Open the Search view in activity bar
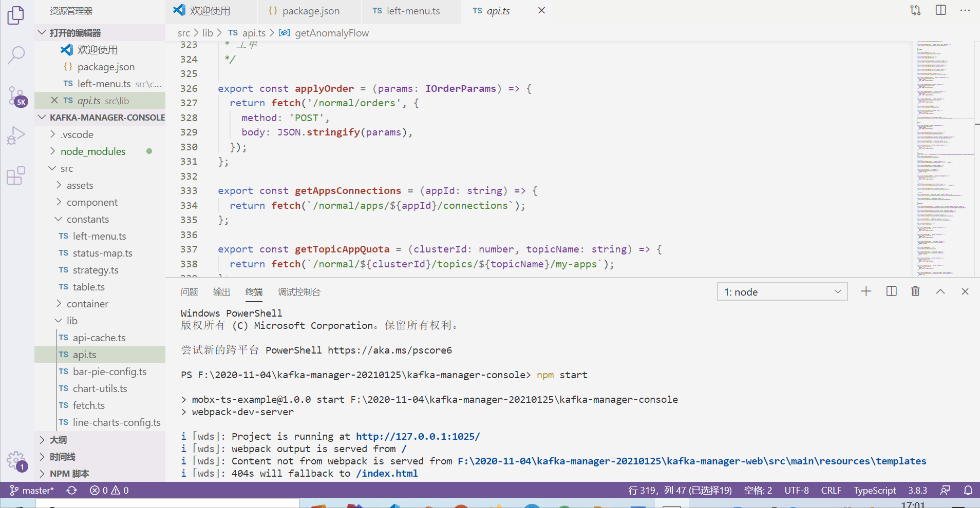 click(16, 55)
